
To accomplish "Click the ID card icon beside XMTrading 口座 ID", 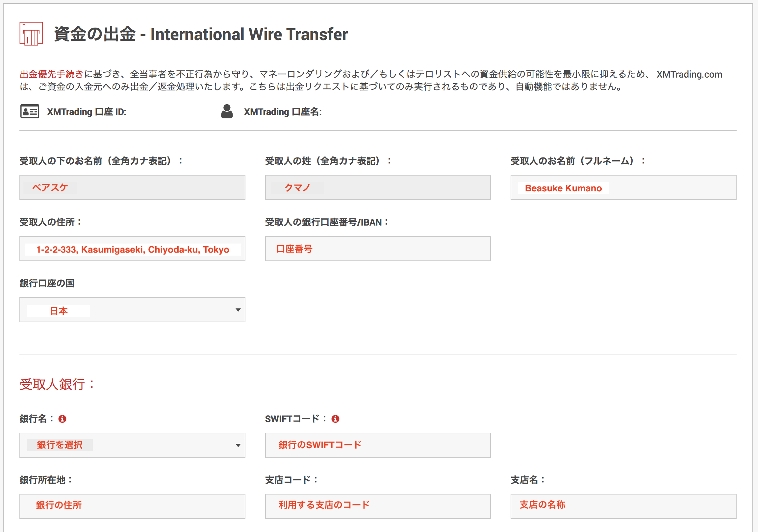I will [29, 112].
